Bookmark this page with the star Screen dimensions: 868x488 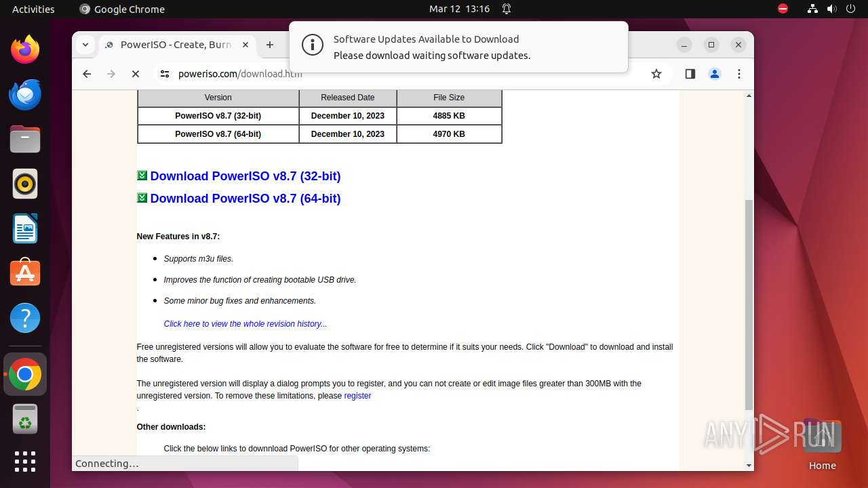point(656,74)
